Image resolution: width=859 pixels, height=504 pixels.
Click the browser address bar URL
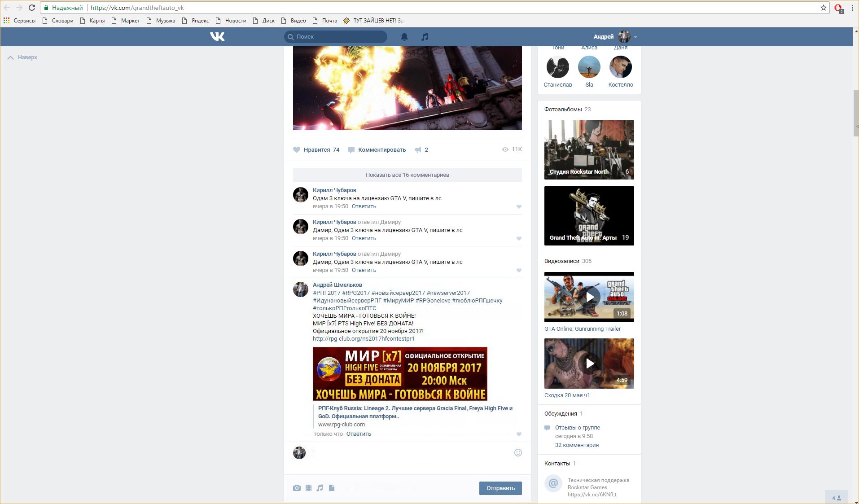[x=137, y=8]
